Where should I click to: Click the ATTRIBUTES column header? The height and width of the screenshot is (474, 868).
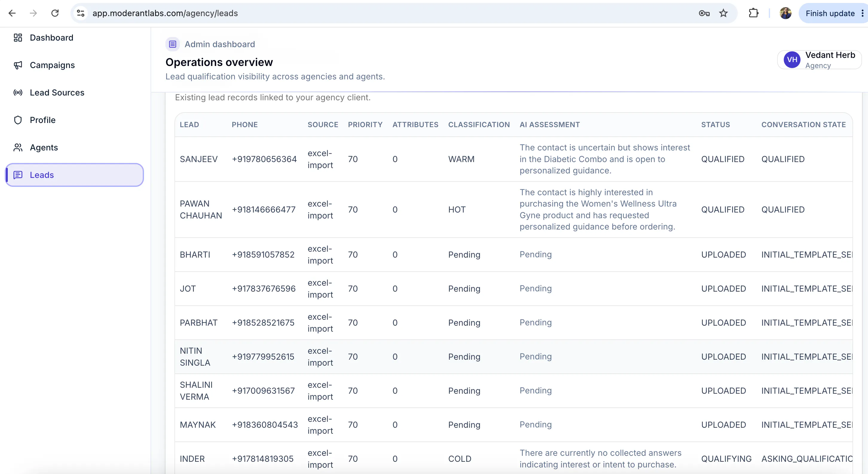(415, 124)
